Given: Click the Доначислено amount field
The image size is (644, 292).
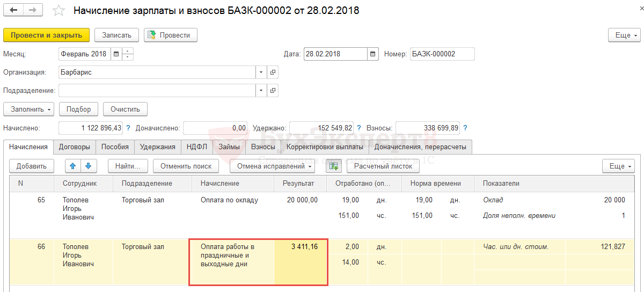Looking at the screenshot, I should 215,128.
